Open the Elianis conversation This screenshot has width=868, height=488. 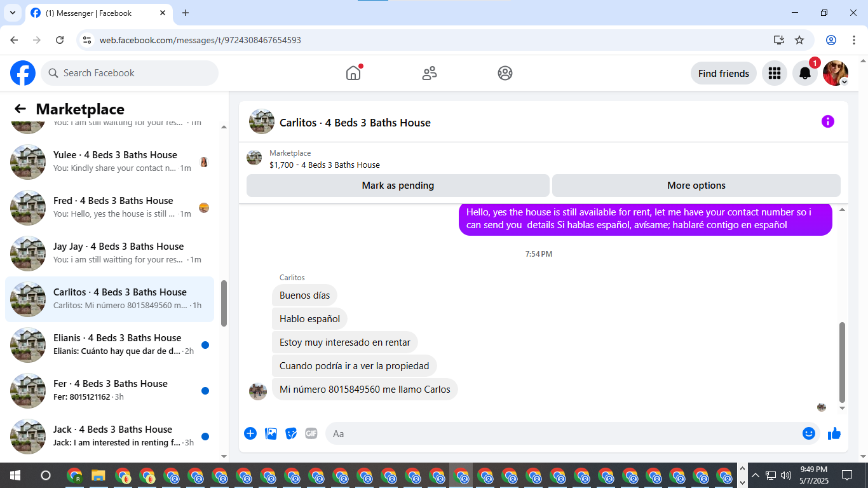coord(109,345)
